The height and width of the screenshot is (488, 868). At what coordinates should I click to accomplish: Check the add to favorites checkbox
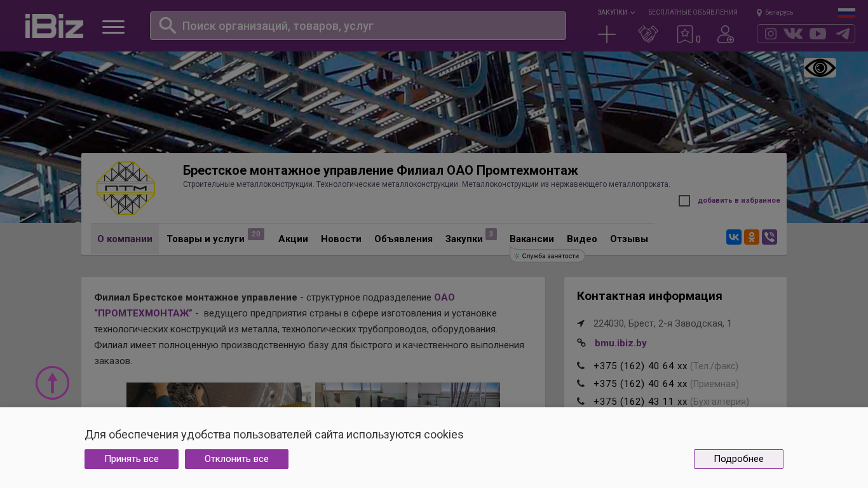click(x=684, y=201)
